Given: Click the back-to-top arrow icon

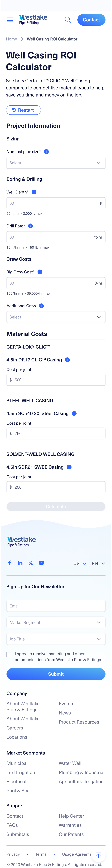Looking at the screenshot, I should pos(99,855).
